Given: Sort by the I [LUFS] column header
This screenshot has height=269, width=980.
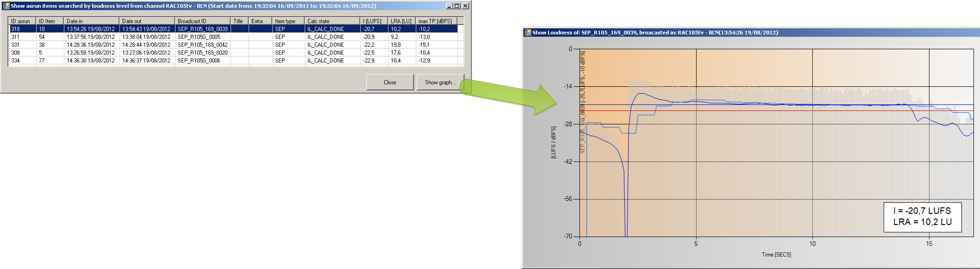Looking at the screenshot, I should click(373, 21).
